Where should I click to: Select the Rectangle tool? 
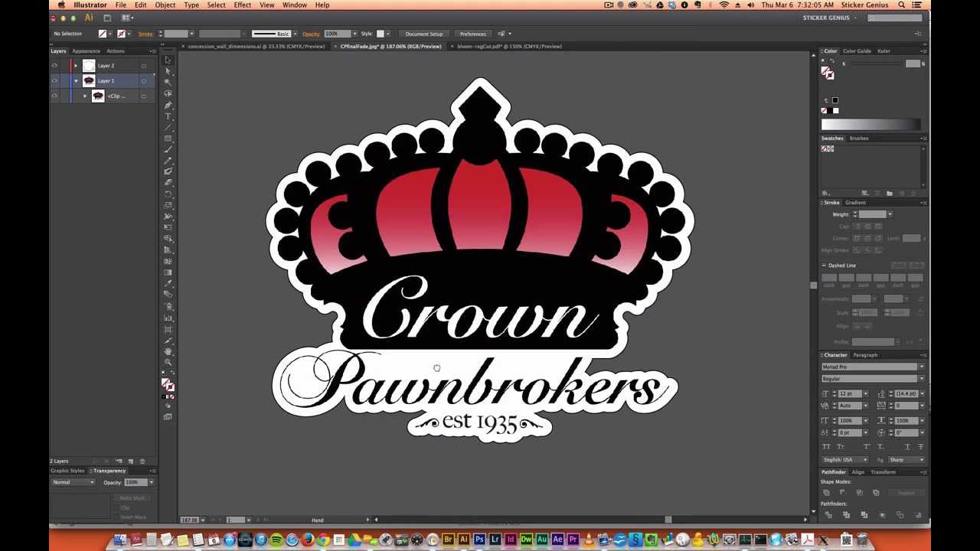click(x=168, y=138)
